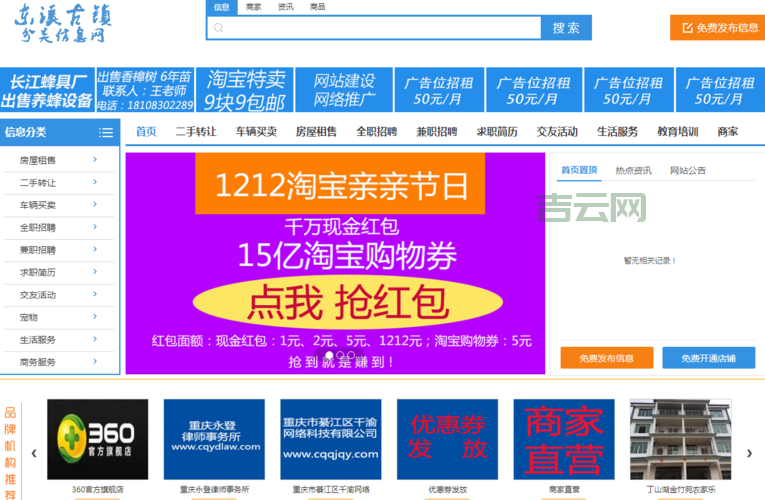The image size is (765, 500).
Task: Open 求职简历 in the top navigation
Action: [x=497, y=132]
